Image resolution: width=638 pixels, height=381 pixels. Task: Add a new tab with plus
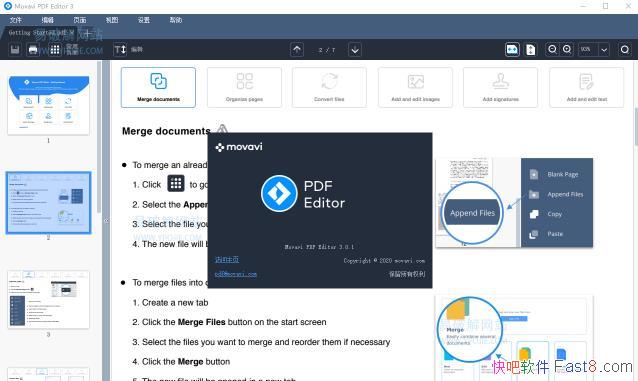click(86, 33)
